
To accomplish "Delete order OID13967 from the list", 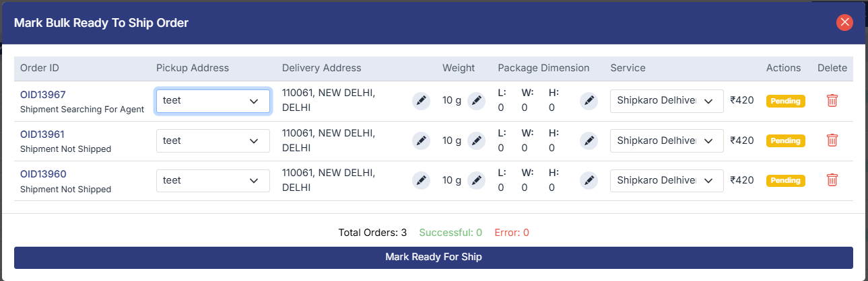I will click(832, 101).
